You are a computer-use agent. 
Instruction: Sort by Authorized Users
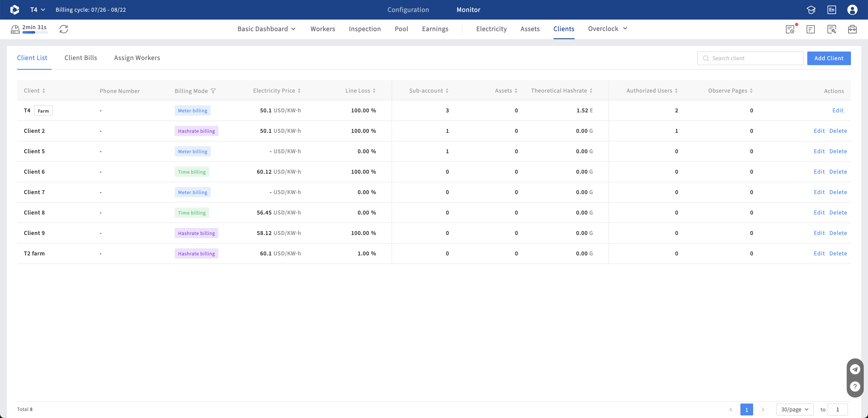676,90
